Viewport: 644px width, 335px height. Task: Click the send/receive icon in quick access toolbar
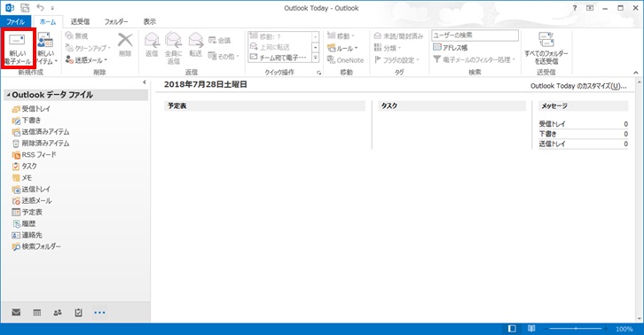point(25,7)
